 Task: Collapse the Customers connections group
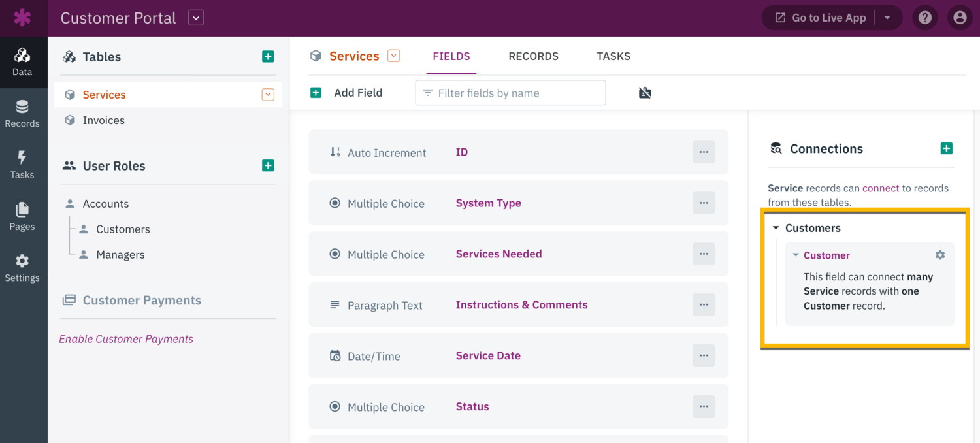pos(776,228)
